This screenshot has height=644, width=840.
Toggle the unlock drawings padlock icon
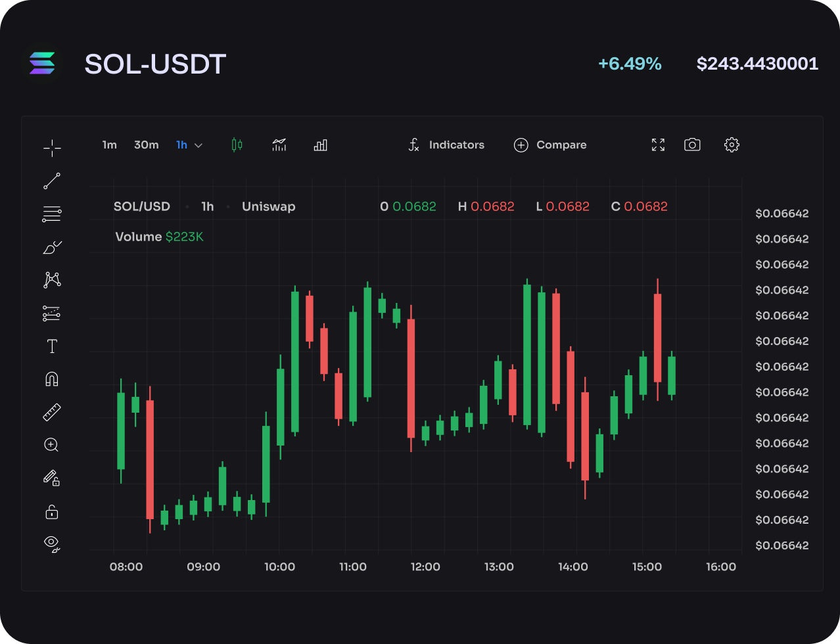[52, 511]
